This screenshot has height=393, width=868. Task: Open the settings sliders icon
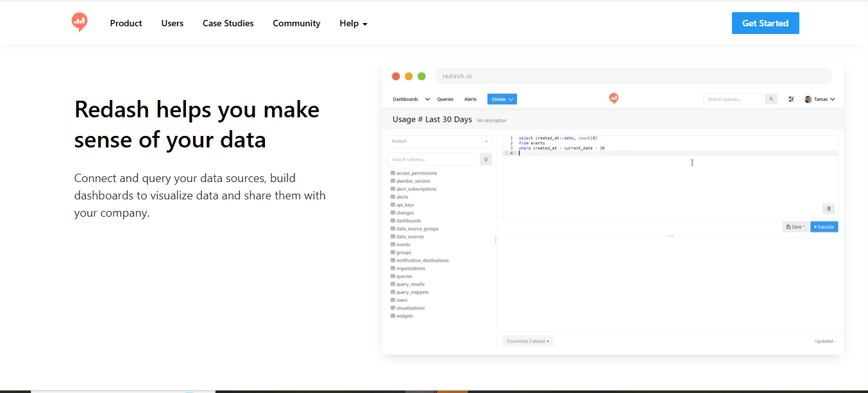click(791, 99)
